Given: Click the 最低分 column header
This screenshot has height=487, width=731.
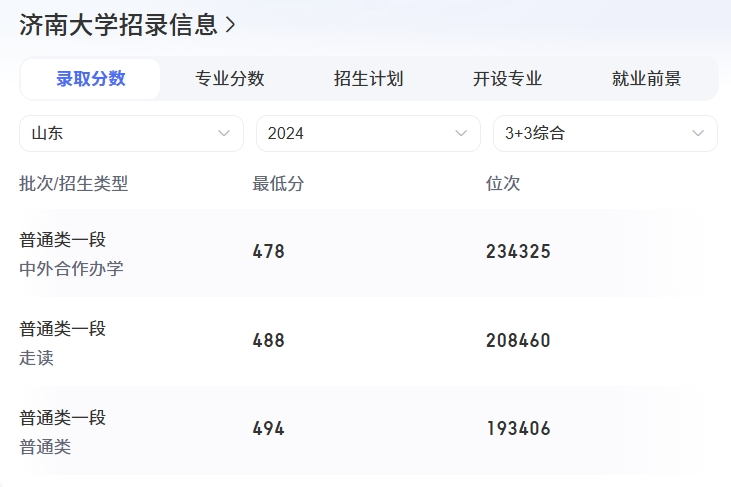Looking at the screenshot, I should (x=278, y=184).
